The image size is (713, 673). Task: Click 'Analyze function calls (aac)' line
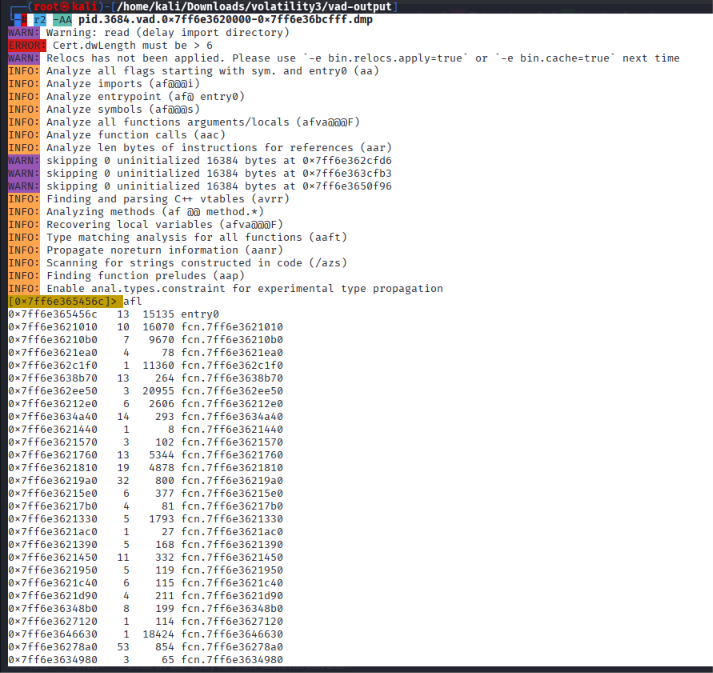[136, 135]
